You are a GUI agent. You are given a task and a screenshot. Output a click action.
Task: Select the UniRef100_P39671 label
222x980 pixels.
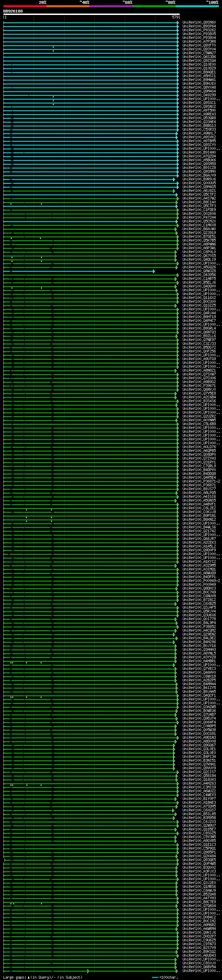click(x=199, y=386)
